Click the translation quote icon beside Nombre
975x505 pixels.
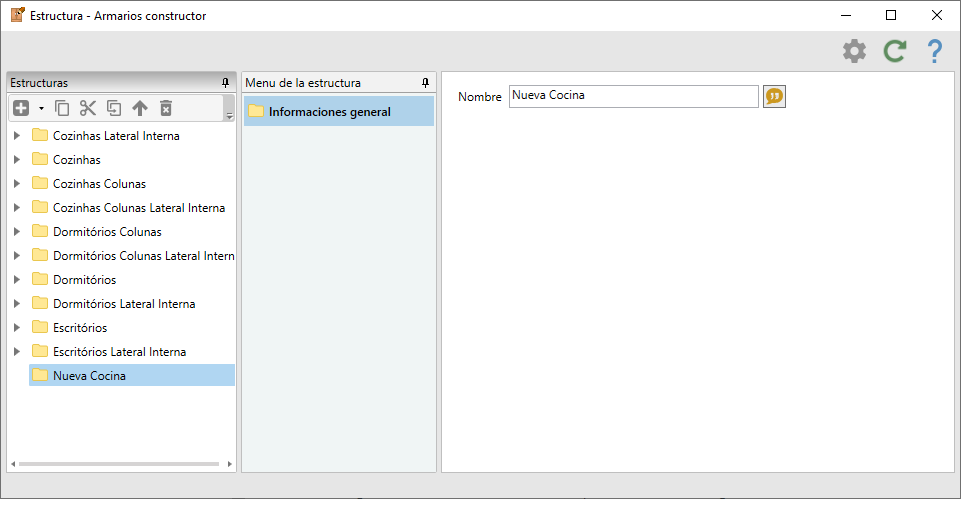[x=774, y=97]
